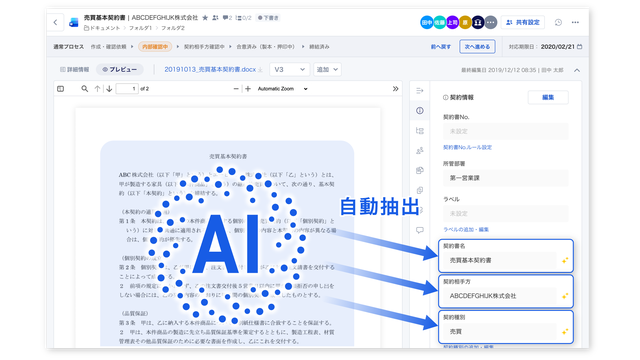Zoom in the PDF preview
Image resolution: width=640 pixels, height=360 pixels.
point(248,89)
